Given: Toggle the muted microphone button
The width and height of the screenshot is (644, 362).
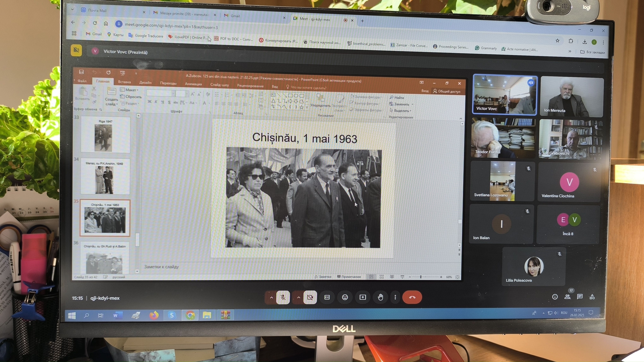Looking at the screenshot, I should pos(283,297).
